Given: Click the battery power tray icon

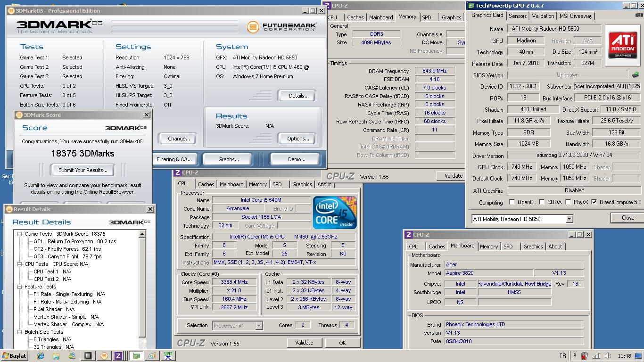Looking at the screenshot, I should [585, 356].
